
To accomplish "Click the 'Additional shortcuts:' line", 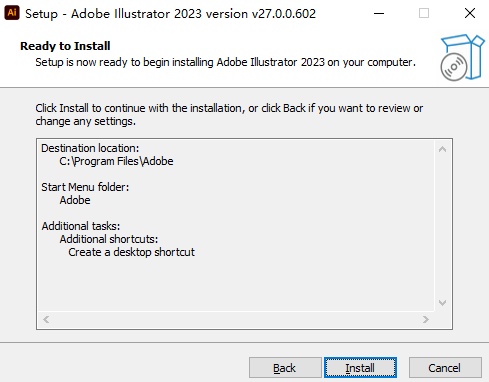I will click(109, 239).
